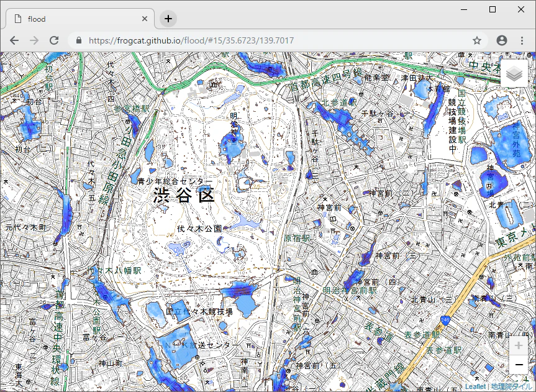Click the 参宮橋駅 station label
Viewport: 536px width, 392px height.
[x=132, y=109]
